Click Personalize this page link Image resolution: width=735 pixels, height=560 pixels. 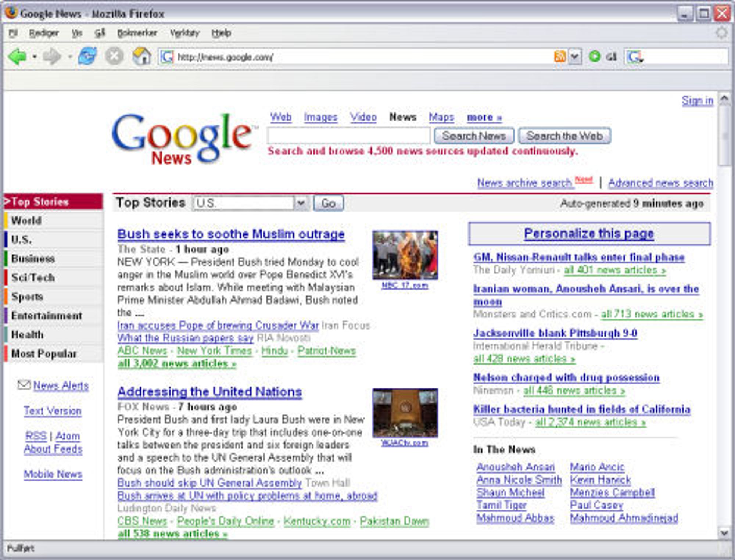pos(589,234)
